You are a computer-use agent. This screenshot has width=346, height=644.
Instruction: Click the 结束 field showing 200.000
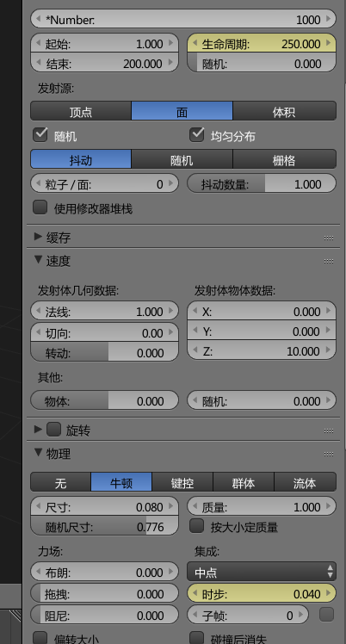pos(105,63)
